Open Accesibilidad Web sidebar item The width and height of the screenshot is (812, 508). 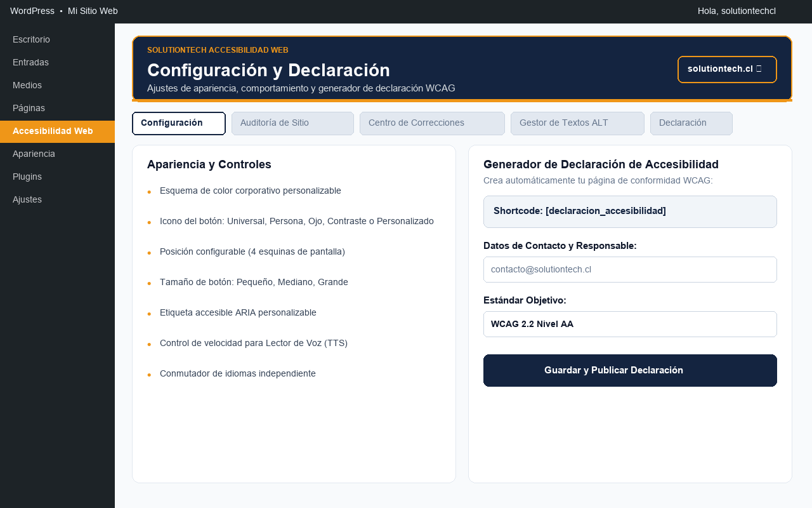[x=57, y=131]
